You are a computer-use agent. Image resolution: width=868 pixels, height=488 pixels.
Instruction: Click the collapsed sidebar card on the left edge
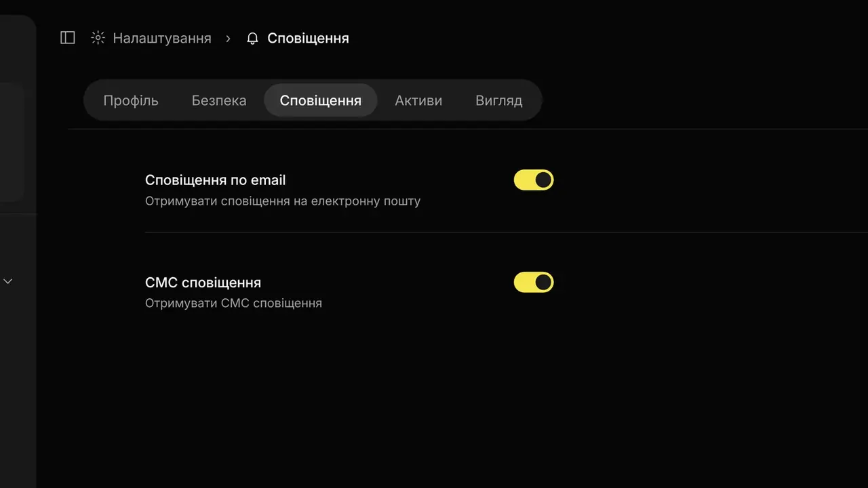(x=12, y=142)
